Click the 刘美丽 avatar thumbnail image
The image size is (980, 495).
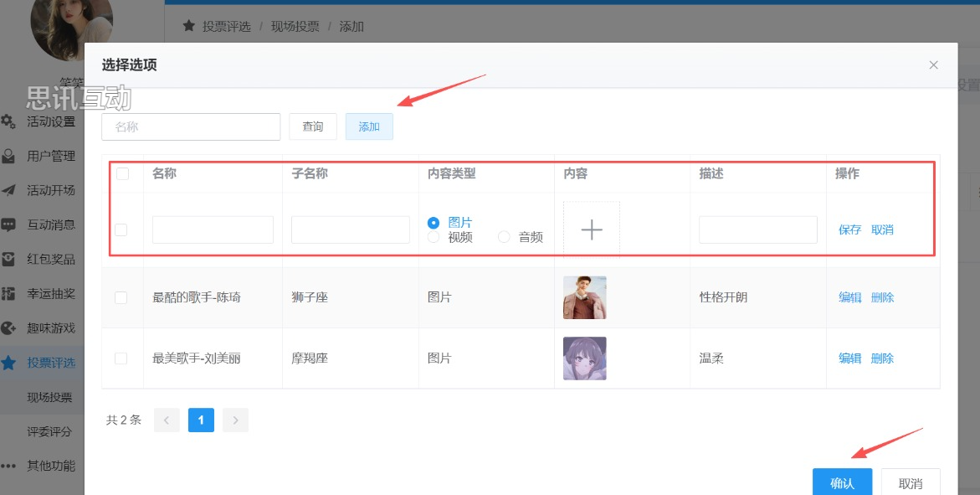(x=585, y=358)
